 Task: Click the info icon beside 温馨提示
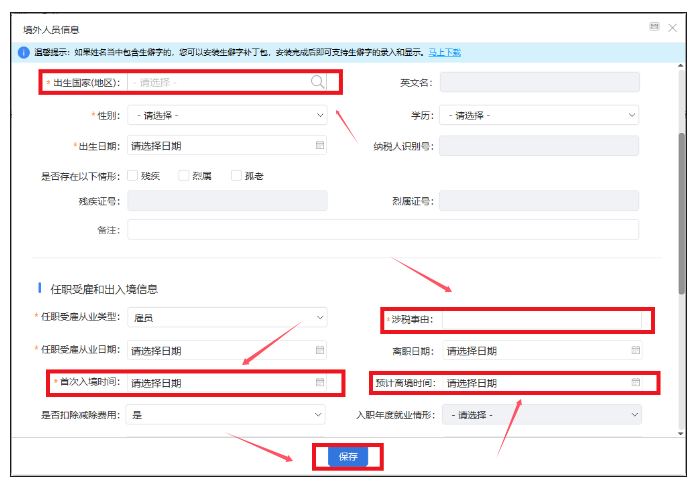(24, 52)
